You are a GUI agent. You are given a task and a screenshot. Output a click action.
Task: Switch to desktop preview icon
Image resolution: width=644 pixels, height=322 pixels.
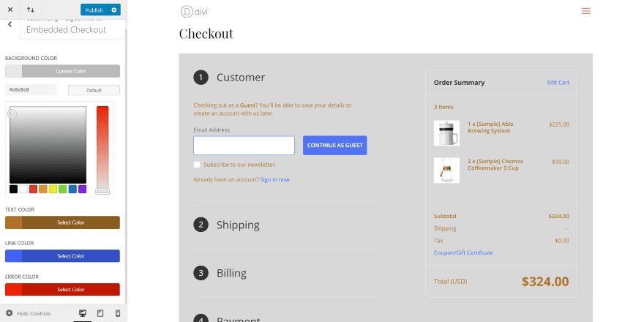pyautogui.click(x=82, y=313)
